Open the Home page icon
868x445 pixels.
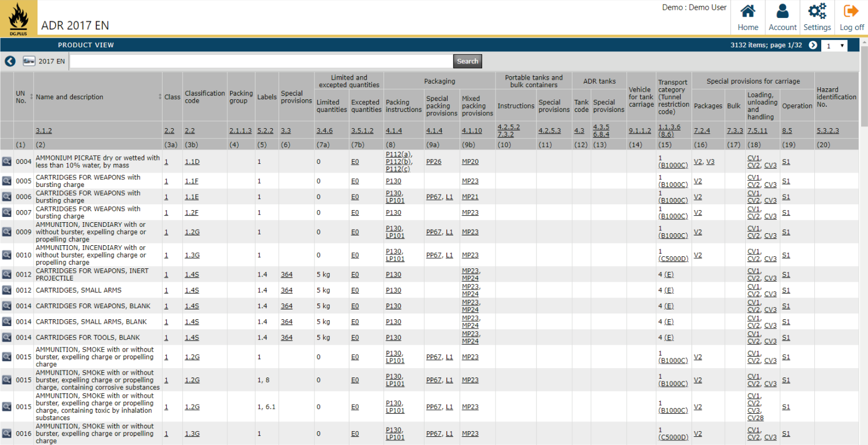(x=747, y=12)
